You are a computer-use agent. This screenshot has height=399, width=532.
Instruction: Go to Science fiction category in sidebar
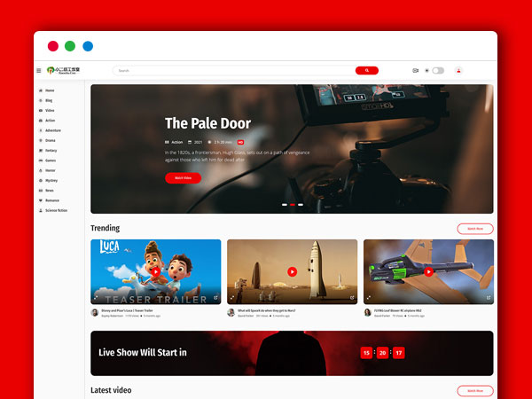point(56,210)
